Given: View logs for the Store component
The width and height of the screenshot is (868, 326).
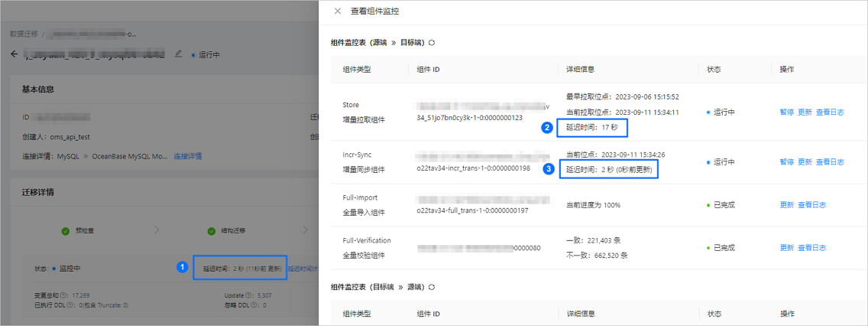Looking at the screenshot, I should pyautogui.click(x=830, y=112).
